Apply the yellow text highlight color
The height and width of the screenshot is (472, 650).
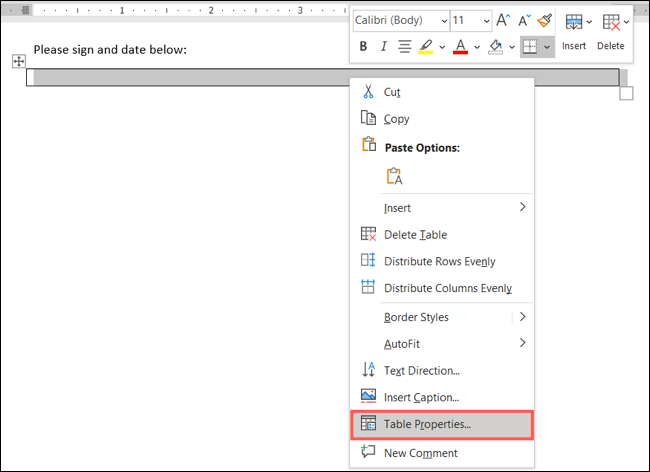coord(427,47)
